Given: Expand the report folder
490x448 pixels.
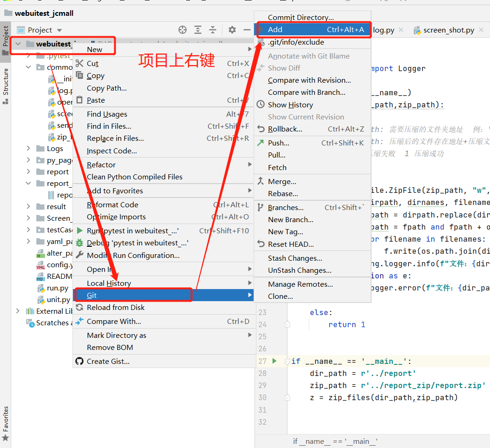Looking at the screenshot, I should [28, 171].
